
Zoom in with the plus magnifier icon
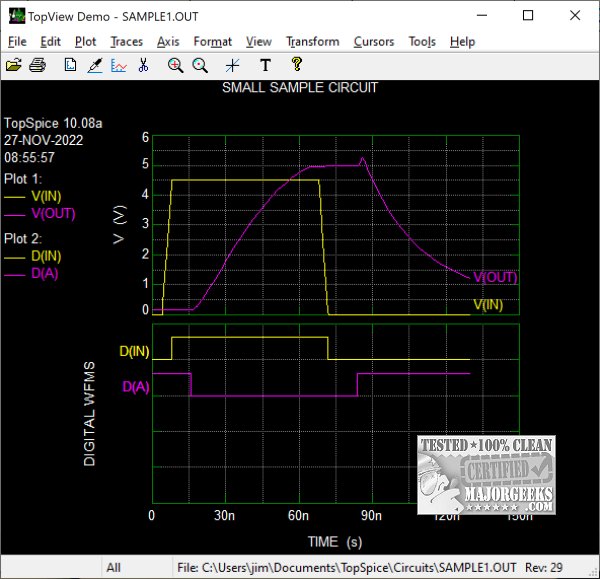(x=175, y=66)
